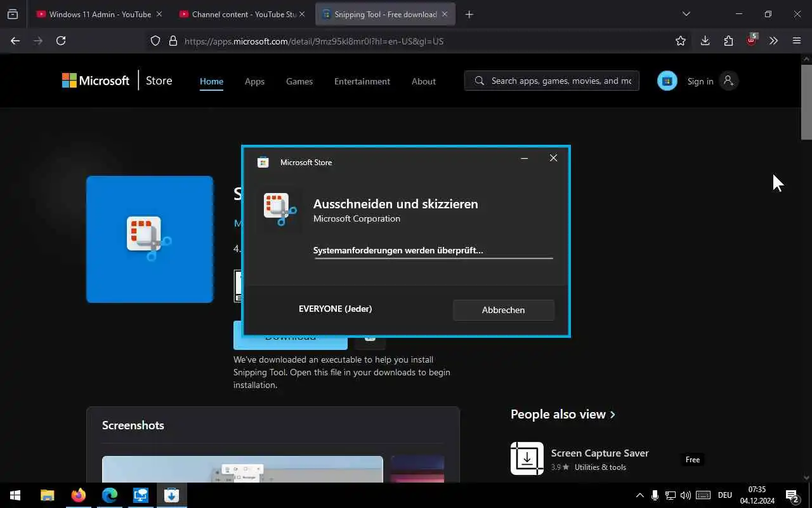Click the large Snipping Tool app tile
The height and width of the screenshot is (508, 812).
pyautogui.click(x=150, y=239)
